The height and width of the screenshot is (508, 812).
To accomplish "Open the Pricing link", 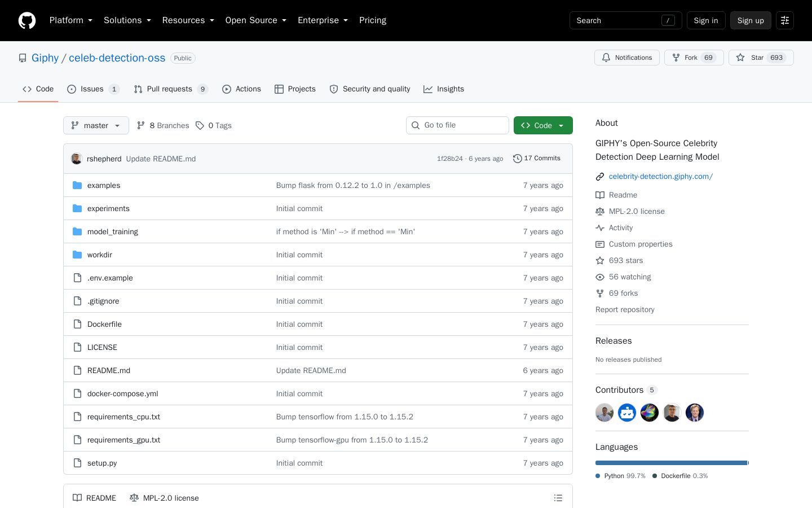I will tap(373, 20).
